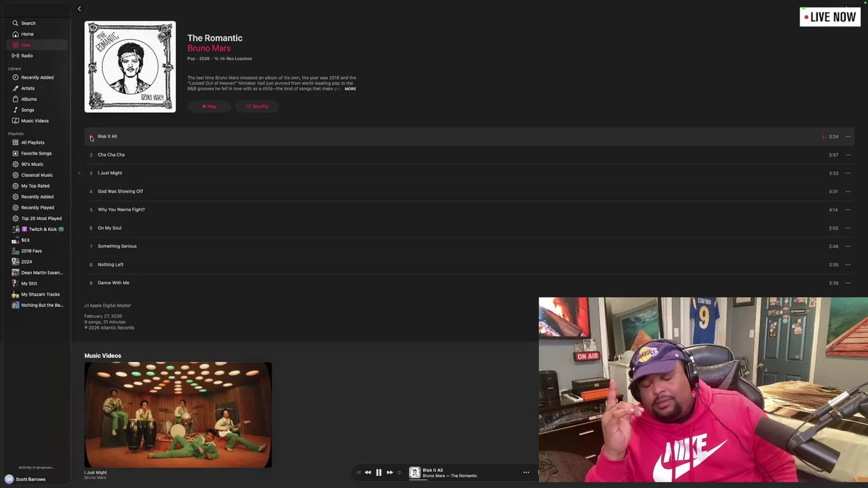Image resolution: width=868 pixels, height=488 pixels.
Task: Open more options for I Just Might
Action: tap(848, 173)
